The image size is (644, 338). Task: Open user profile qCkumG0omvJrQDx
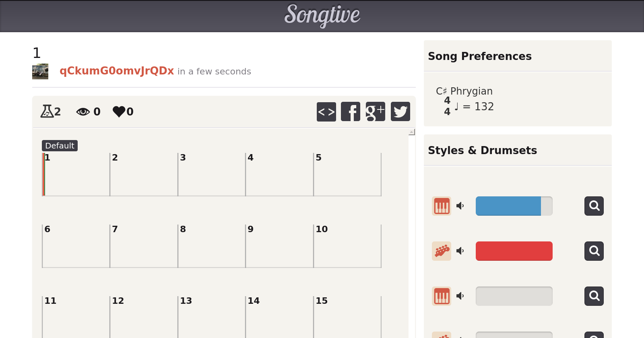point(117,71)
